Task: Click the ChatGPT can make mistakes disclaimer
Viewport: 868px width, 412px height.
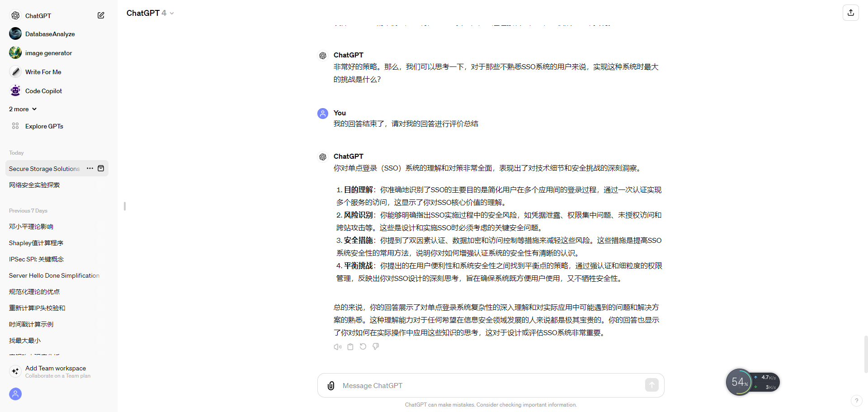Action: point(491,405)
